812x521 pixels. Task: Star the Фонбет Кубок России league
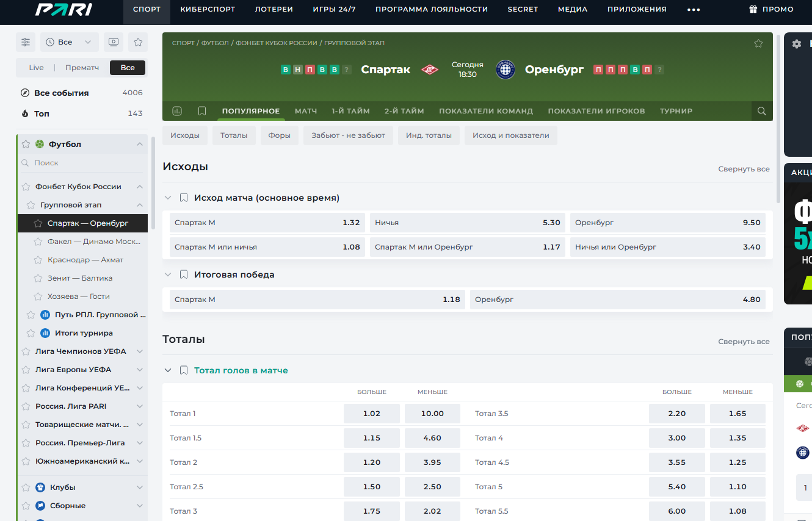coord(26,187)
